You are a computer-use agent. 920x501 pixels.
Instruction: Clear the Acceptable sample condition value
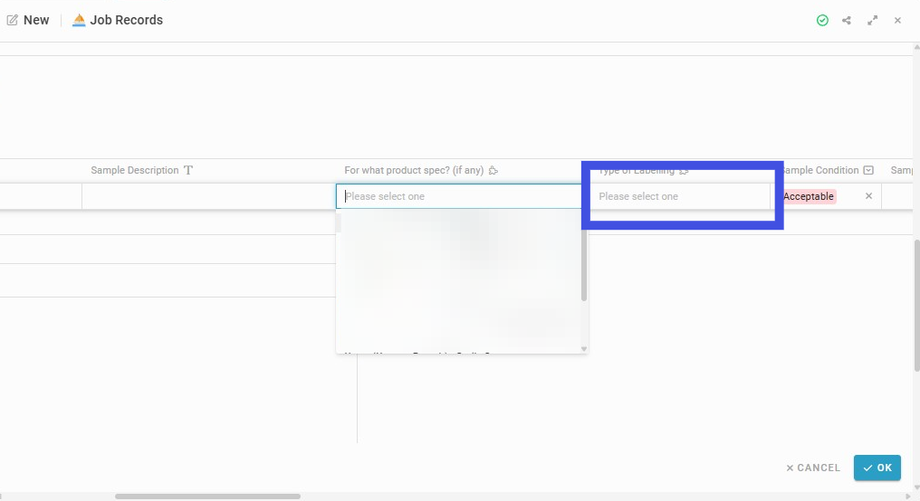click(x=869, y=196)
